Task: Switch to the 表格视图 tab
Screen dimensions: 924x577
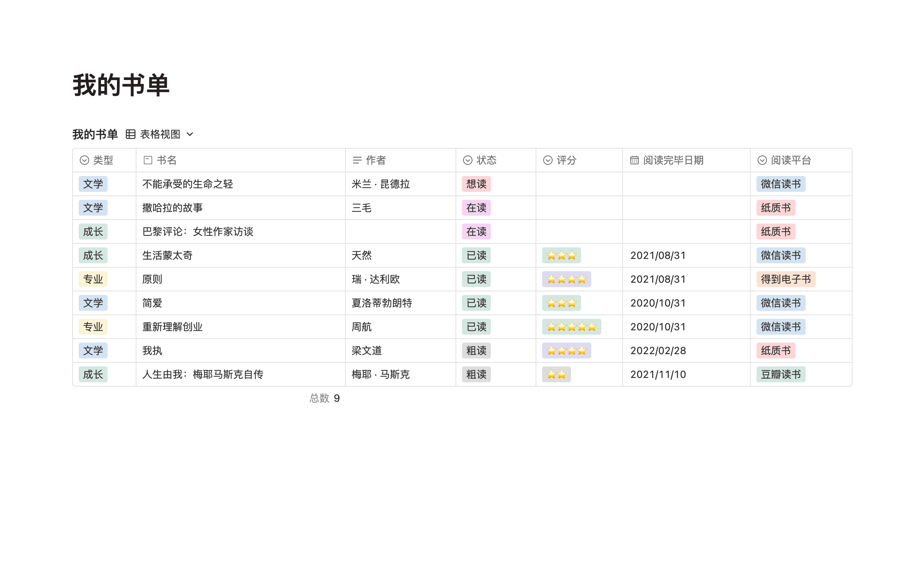Action: coord(160,134)
